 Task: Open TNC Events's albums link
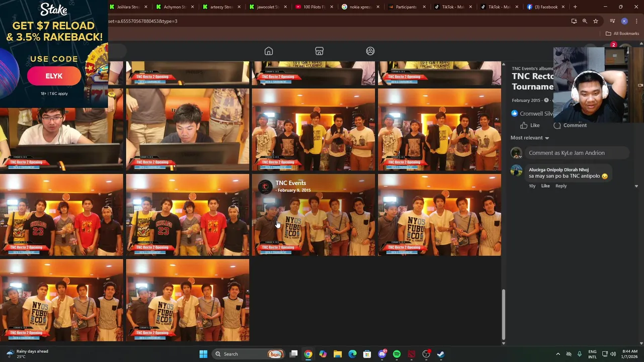pos(532,68)
